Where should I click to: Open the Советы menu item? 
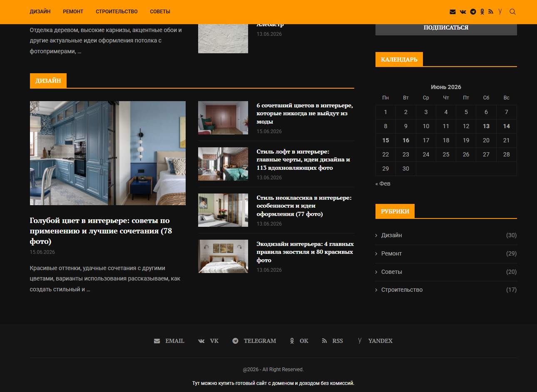coord(160,12)
